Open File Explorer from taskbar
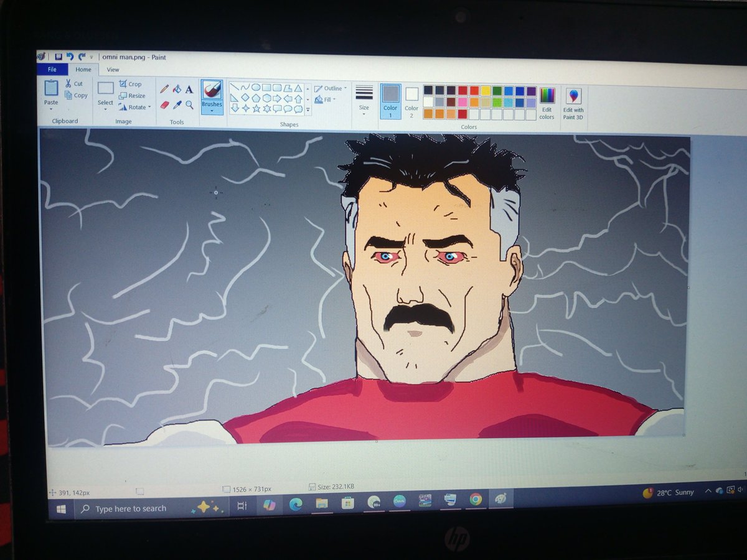 322,503
